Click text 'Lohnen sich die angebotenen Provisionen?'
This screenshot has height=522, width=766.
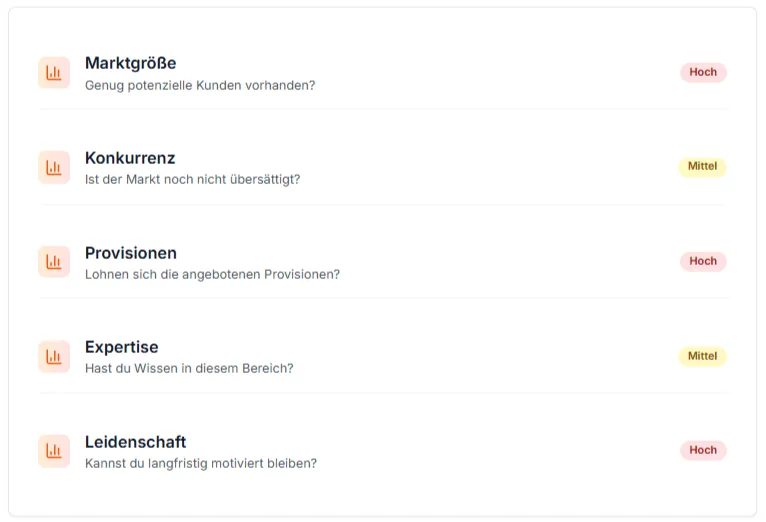tap(212, 274)
